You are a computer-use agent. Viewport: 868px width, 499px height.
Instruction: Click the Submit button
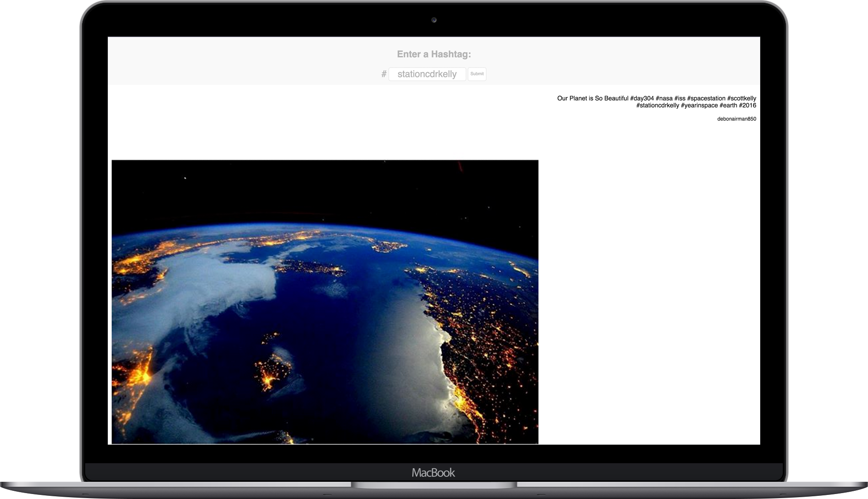coord(477,74)
